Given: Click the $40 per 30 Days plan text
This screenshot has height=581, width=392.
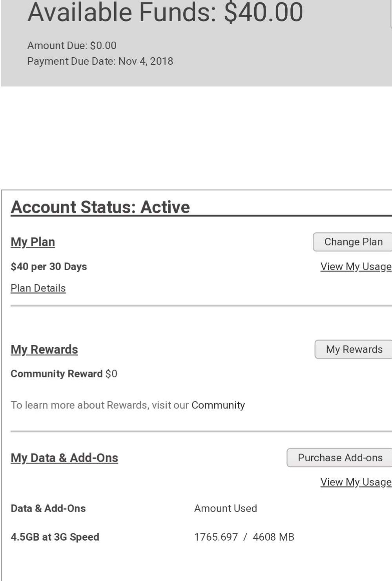Looking at the screenshot, I should pos(49,267).
